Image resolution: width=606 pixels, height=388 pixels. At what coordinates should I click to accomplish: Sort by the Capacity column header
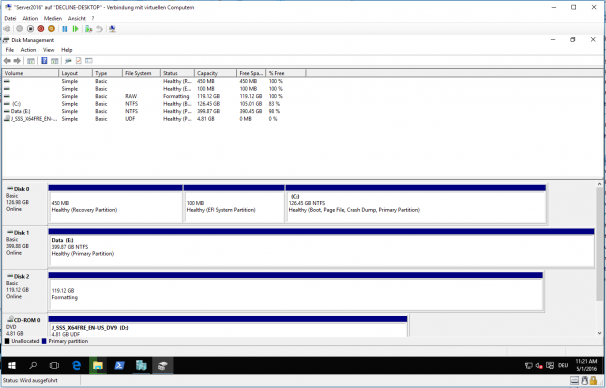[x=215, y=73]
